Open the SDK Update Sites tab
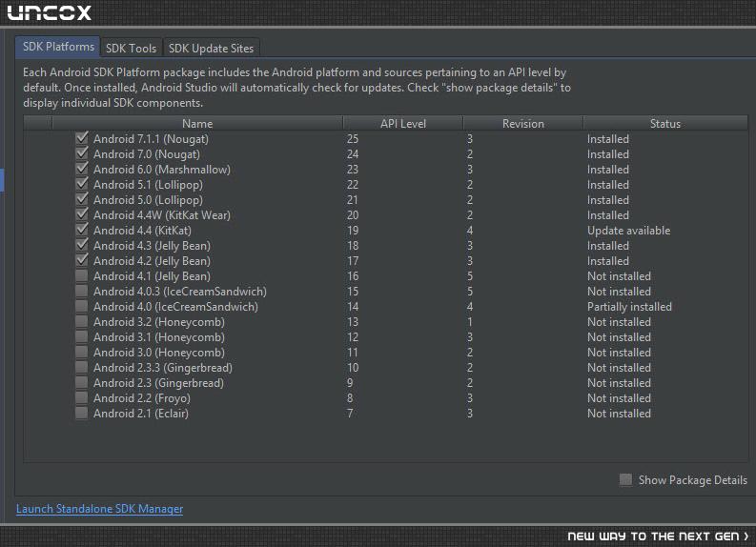 [x=212, y=49]
